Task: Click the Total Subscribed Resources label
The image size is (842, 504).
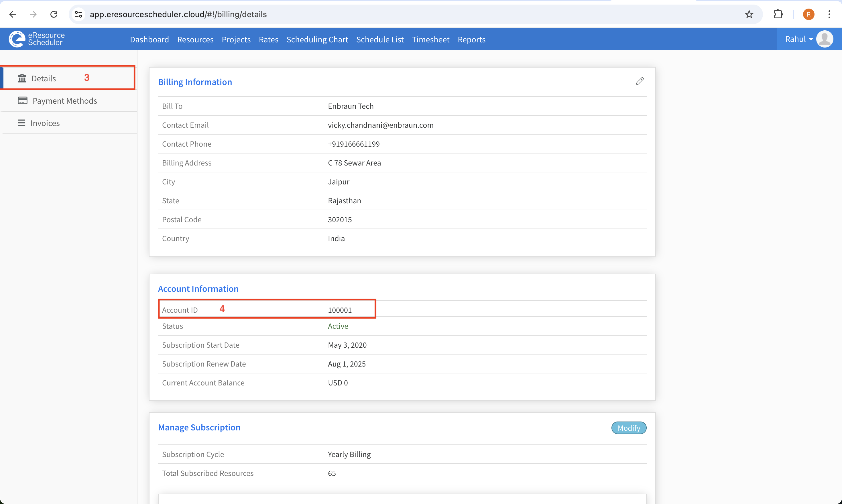Action: (208, 473)
